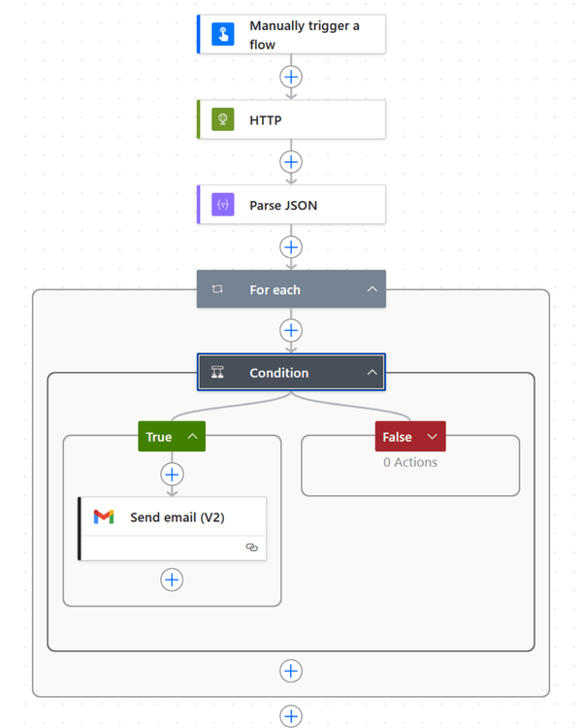This screenshot has width=583, height=728.
Task: Click the Condition branch icon
Action: [218, 373]
